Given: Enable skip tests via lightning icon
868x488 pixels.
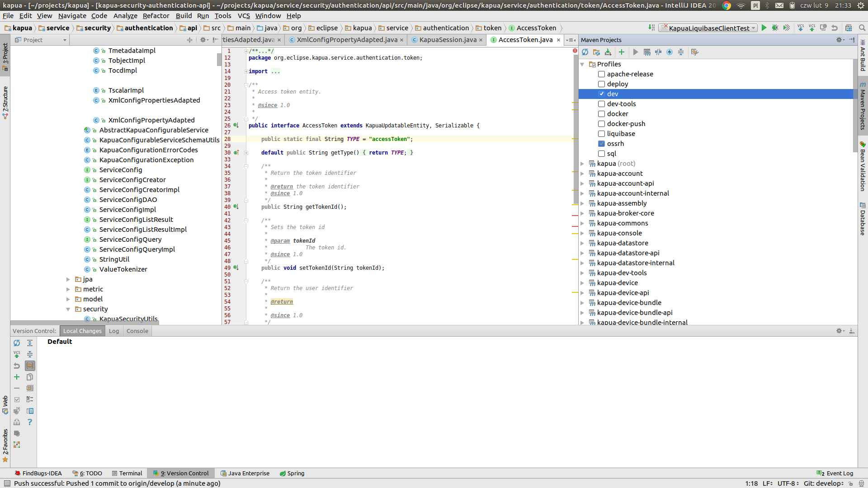Looking at the screenshot, I should point(670,52).
